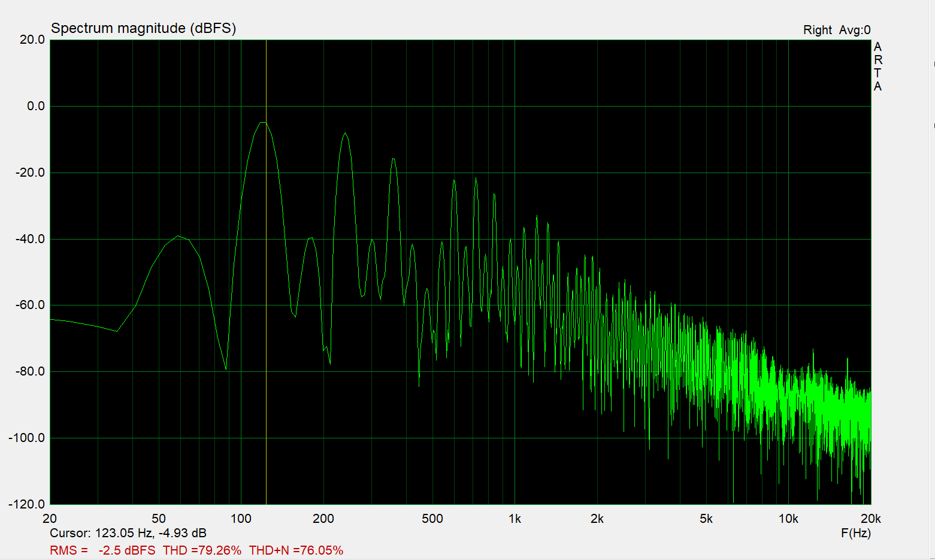The height and width of the screenshot is (560, 935).
Task: Click the 10k frequency axis label
Action: 788,519
